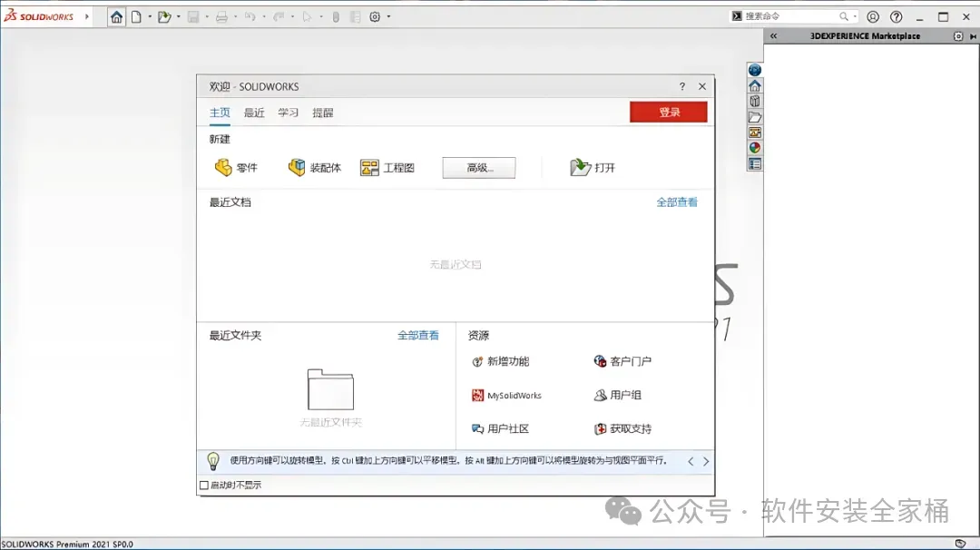Open the Custom Properties tab in task pane
The image size is (980, 550).
[754, 164]
